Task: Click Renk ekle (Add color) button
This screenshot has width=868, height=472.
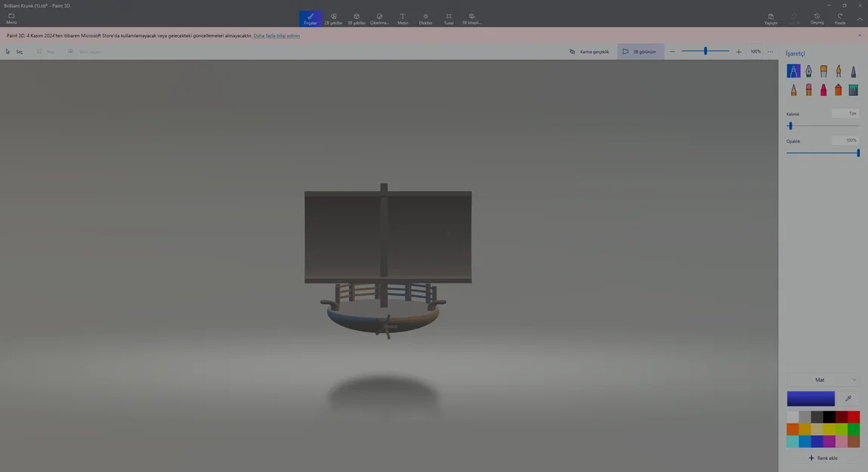Action: [823, 458]
